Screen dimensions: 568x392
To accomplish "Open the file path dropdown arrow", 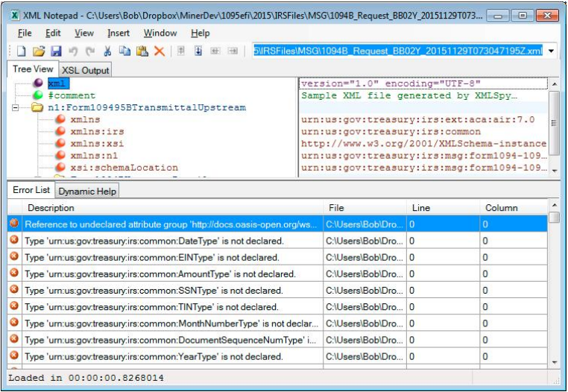I will pyautogui.click(x=552, y=51).
